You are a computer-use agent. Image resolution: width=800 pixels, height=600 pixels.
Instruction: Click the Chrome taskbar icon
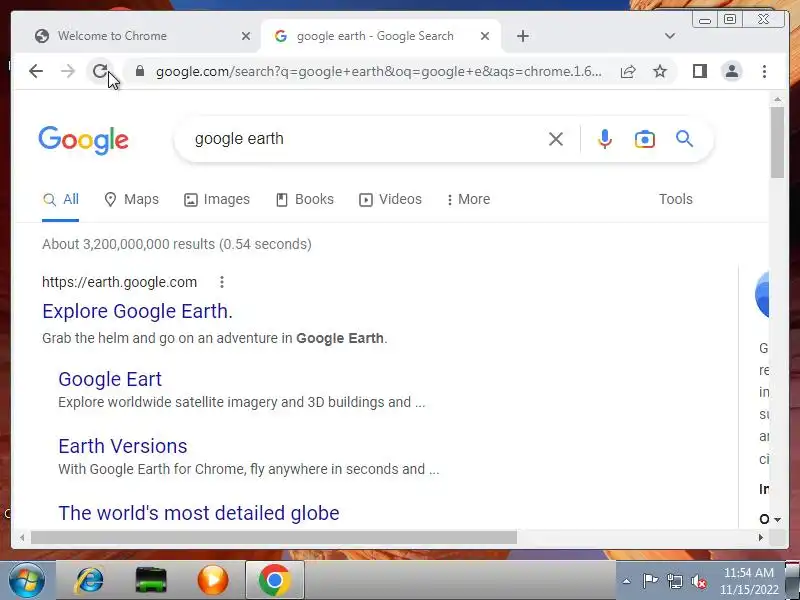point(274,580)
